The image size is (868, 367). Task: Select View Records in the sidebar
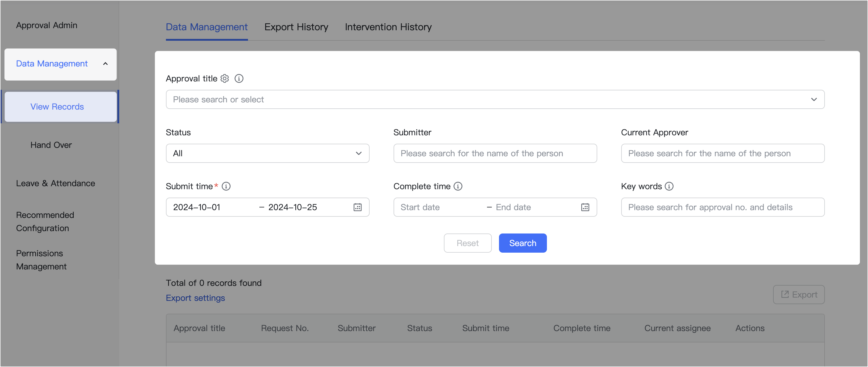pos(57,106)
